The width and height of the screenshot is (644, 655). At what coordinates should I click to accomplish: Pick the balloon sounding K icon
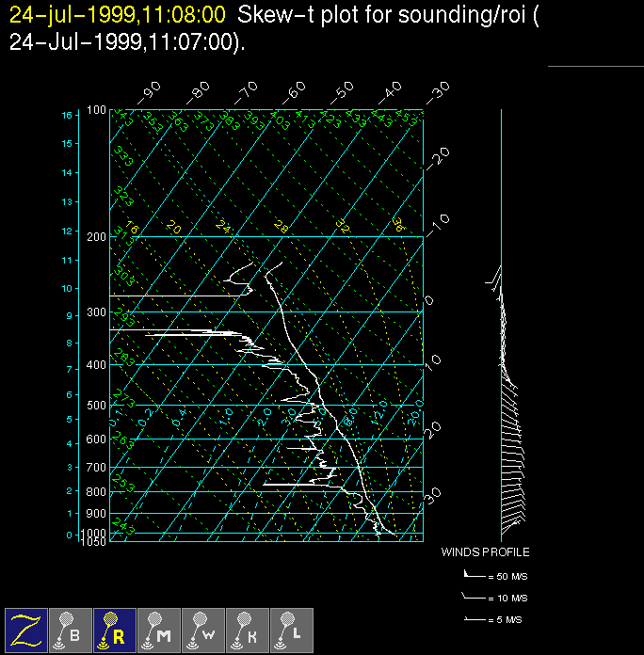click(247, 629)
